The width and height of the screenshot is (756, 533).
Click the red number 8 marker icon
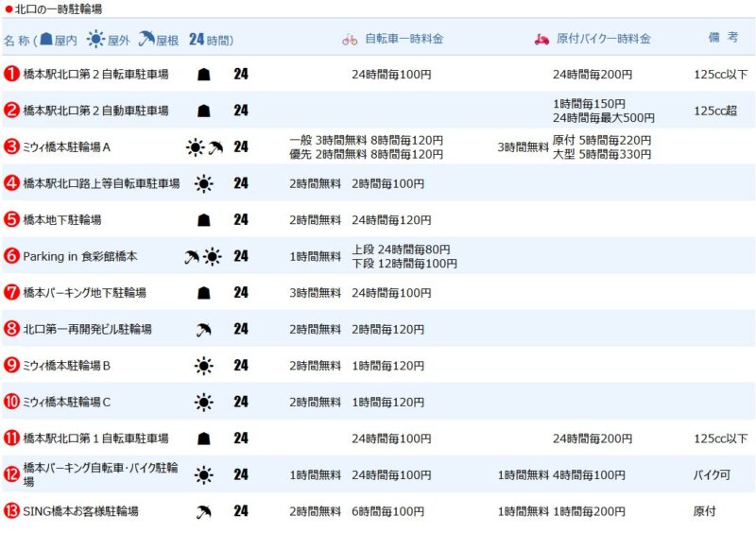(x=11, y=329)
